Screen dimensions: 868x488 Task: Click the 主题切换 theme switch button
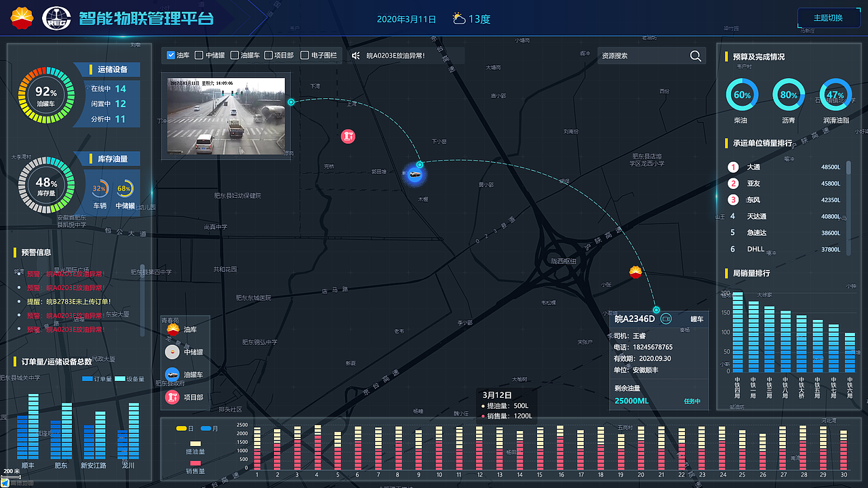tap(828, 18)
